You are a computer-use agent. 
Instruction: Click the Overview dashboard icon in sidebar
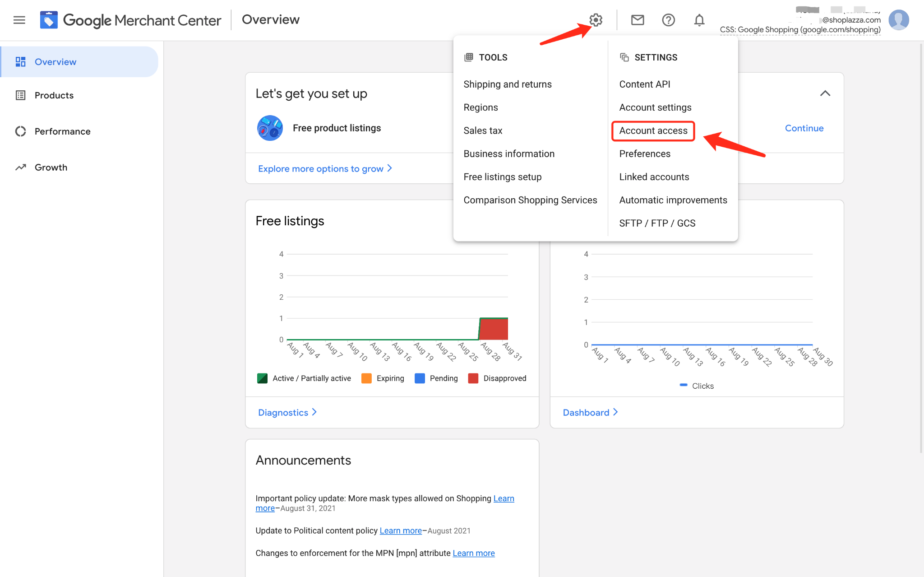[x=21, y=62]
